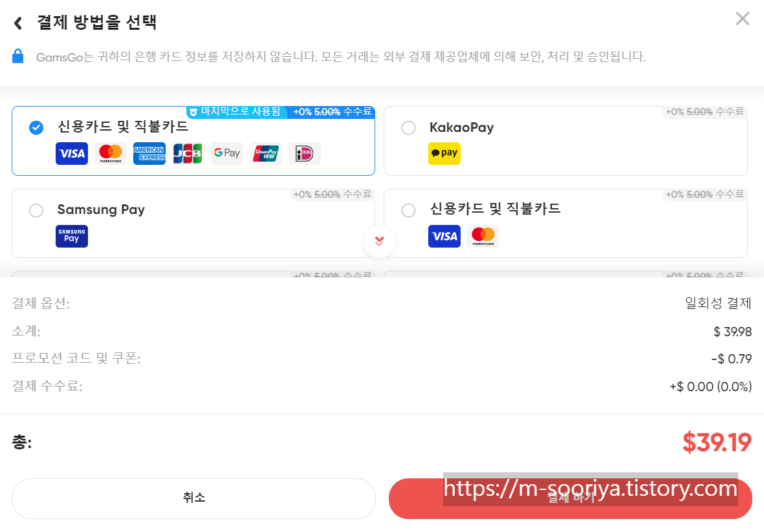This screenshot has height=532, width=764.
Task: Click the payment fee value +$ 0.00 (0.0%)
Action: point(710,387)
